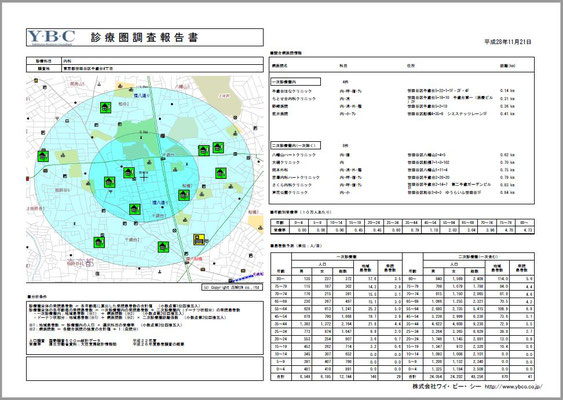Click the company name 株式会社ワイ・ビー・シー
Screen dimensions: 563x400
point(446,387)
